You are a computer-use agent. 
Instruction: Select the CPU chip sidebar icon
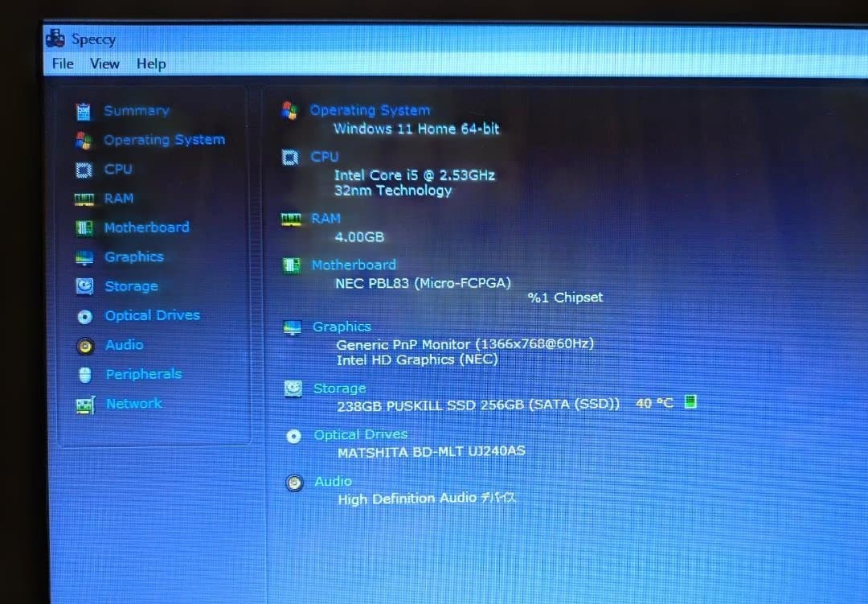pyautogui.click(x=84, y=170)
